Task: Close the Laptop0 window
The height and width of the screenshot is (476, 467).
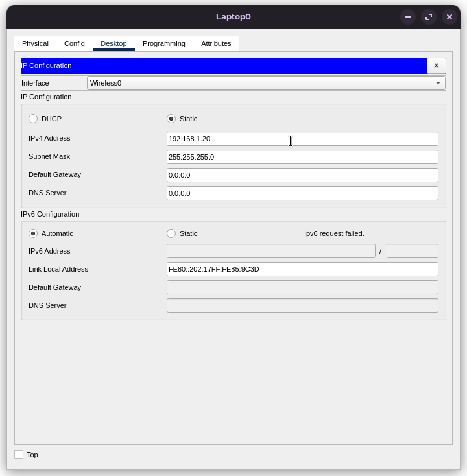Action: point(449,17)
